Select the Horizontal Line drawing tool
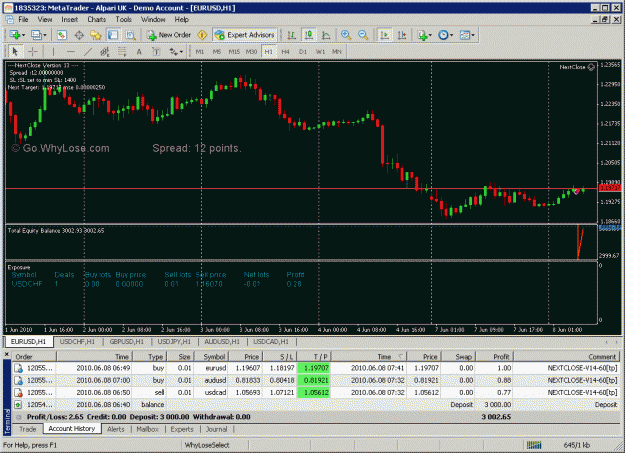The height and width of the screenshot is (453, 625). (71, 51)
